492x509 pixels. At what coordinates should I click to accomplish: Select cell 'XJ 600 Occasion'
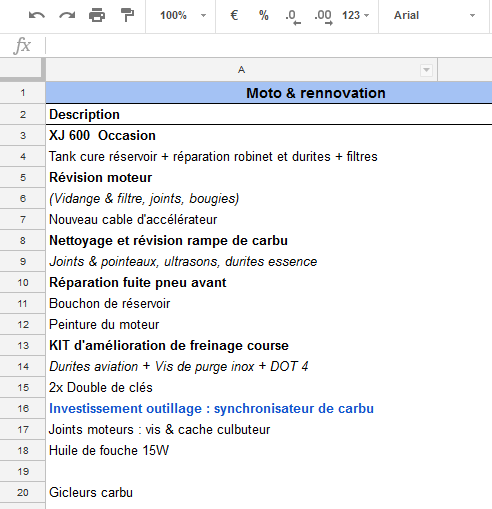241,135
